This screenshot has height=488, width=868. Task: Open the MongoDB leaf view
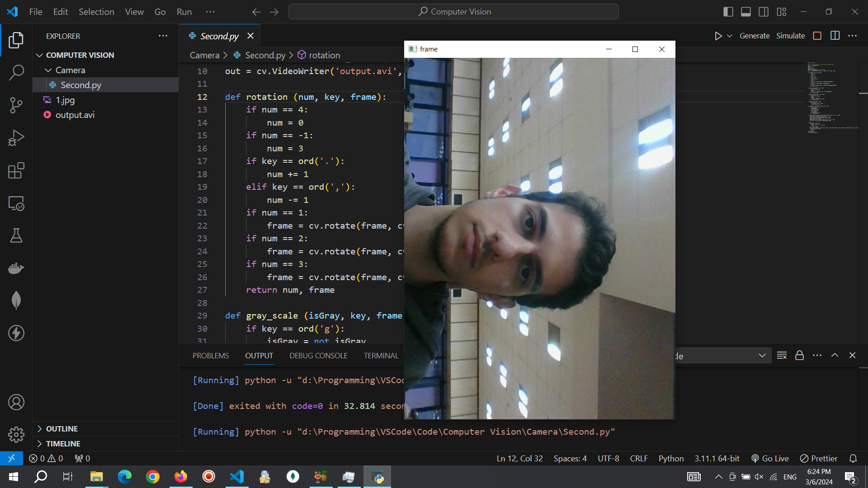tap(16, 300)
